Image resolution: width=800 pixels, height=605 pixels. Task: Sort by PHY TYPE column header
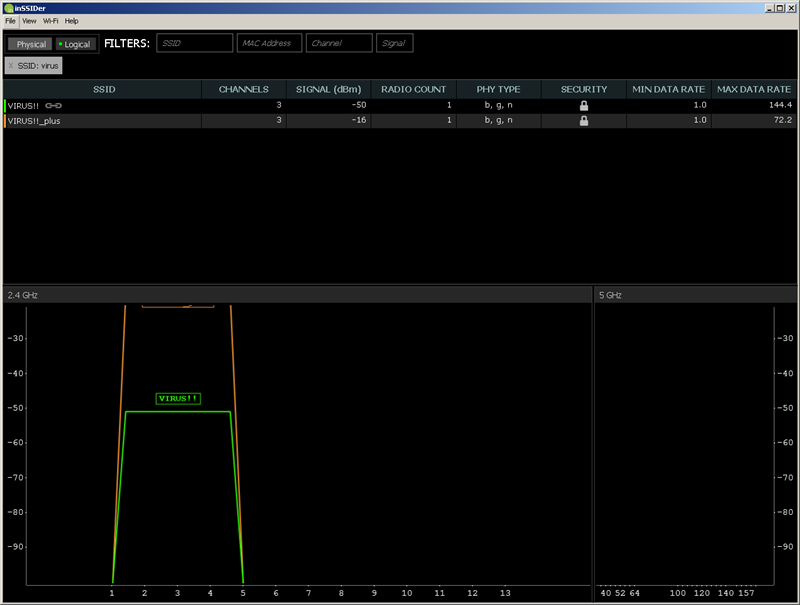498,89
